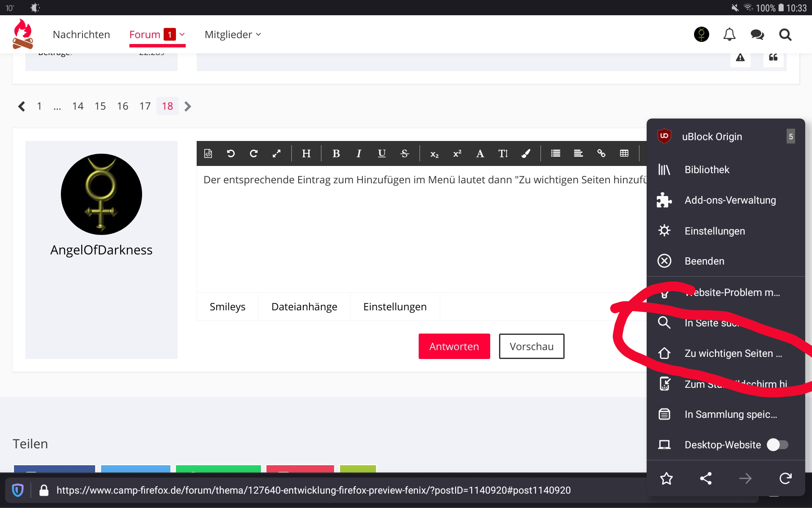Undo last editor action
Viewport: 812px width, 508px height.
point(231,154)
